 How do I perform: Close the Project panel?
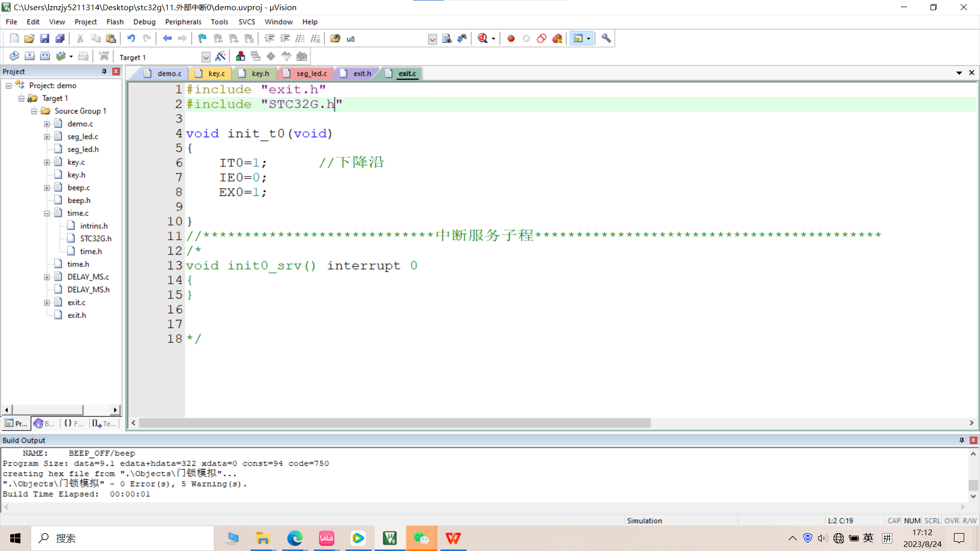tap(116, 71)
